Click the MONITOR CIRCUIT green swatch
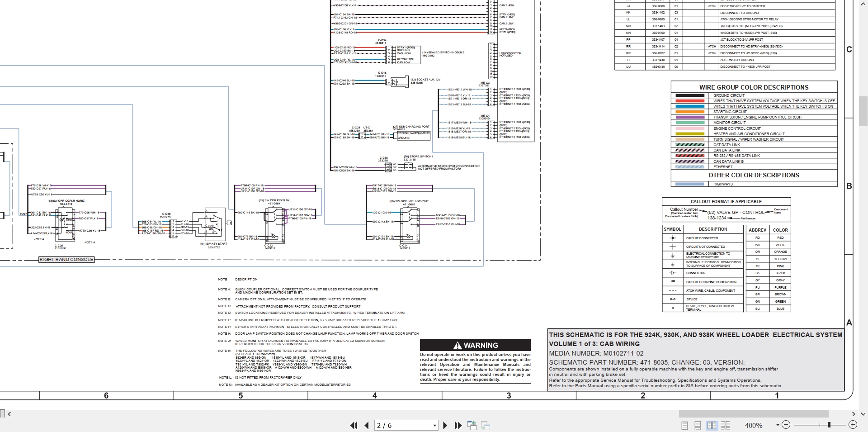 (x=689, y=123)
